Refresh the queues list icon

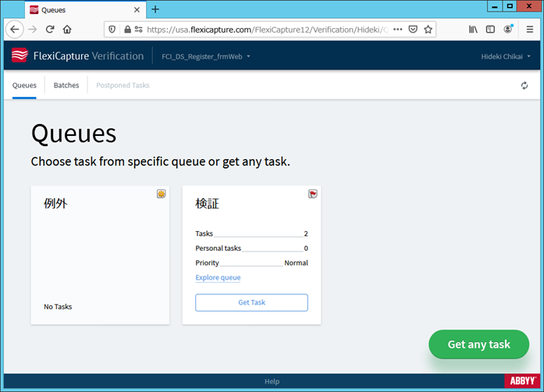524,85
